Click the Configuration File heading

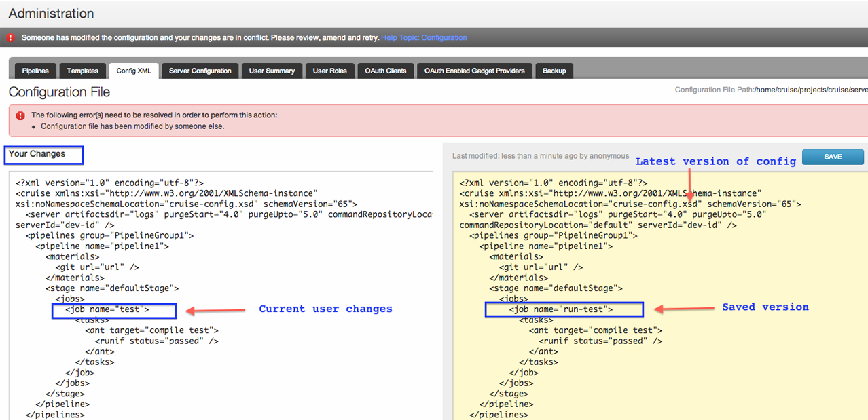59,92
